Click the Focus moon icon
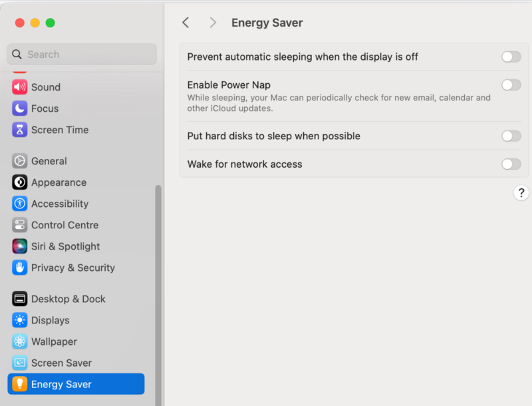This screenshot has width=532, height=406. pyautogui.click(x=20, y=108)
